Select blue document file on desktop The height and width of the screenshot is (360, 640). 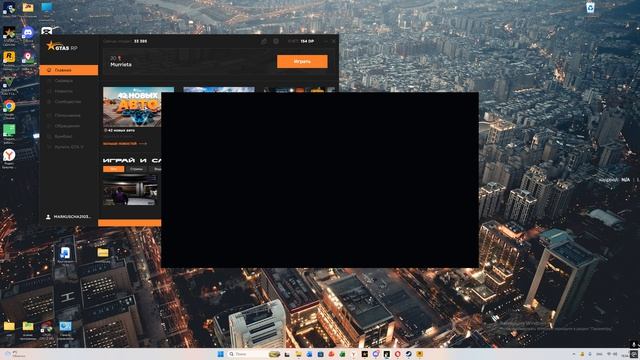point(65,253)
